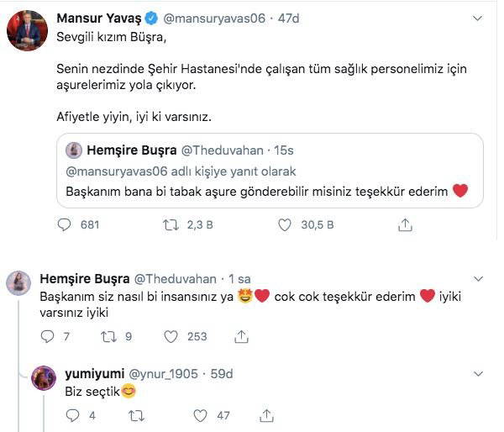Retweet yumiyumi's "Biz seçtik" tweet
Image resolution: width=504 pixels, height=432 pixels.
coord(135,415)
